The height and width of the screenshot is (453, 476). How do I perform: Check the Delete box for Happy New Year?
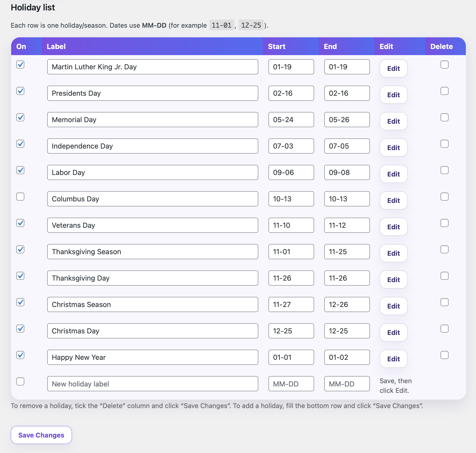pyautogui.click(x=444, y=355)
